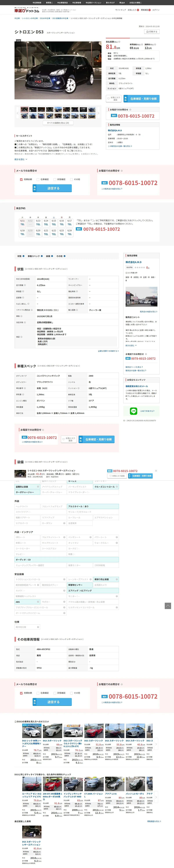174x868 pixels.
Task: Open help icon next to お電話でのお問合せ heading
Action: coord(130,110)
